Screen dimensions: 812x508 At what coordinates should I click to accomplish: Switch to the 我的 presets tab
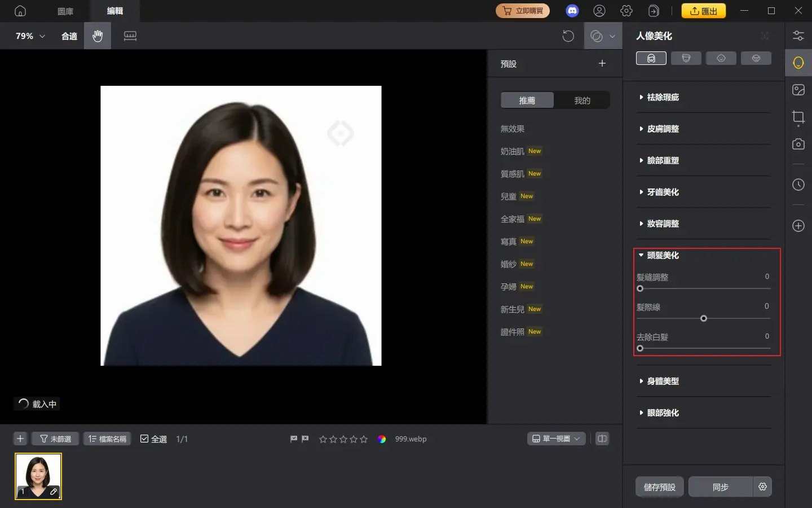coord(582,100)
